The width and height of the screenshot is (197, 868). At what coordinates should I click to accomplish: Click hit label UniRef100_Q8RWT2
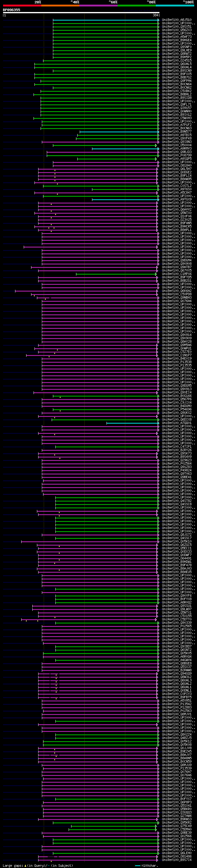[x=176, y=54]
